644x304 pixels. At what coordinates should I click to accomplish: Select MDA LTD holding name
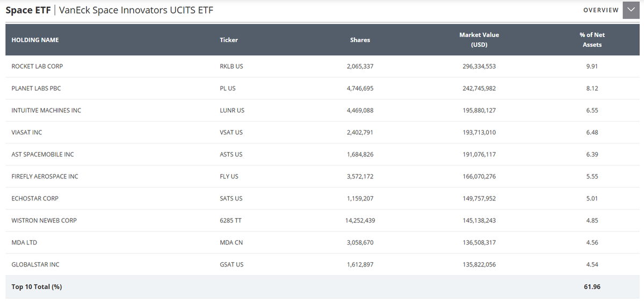coord(24,242)
